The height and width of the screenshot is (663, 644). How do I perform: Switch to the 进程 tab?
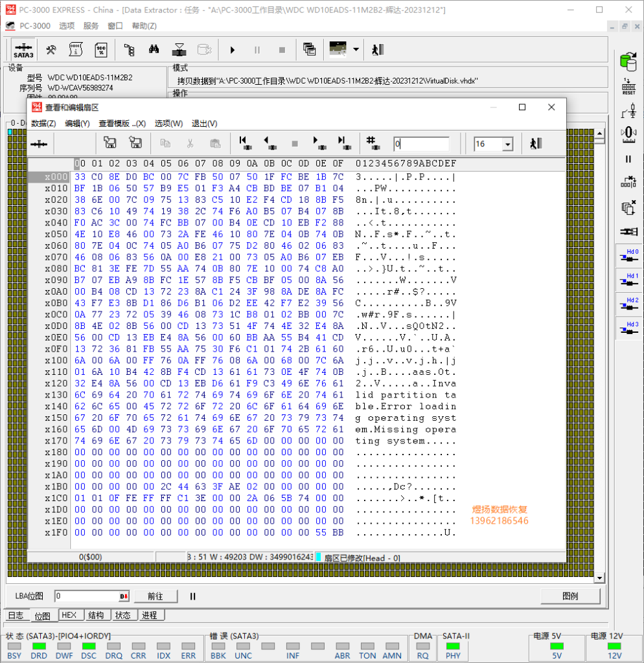[x=150, y=615]
